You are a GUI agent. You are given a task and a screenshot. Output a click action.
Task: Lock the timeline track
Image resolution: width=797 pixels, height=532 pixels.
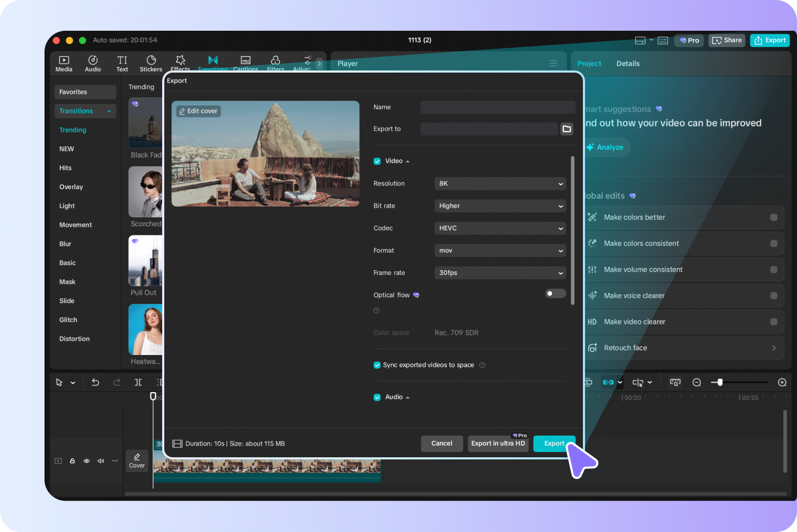pos(72,460)
